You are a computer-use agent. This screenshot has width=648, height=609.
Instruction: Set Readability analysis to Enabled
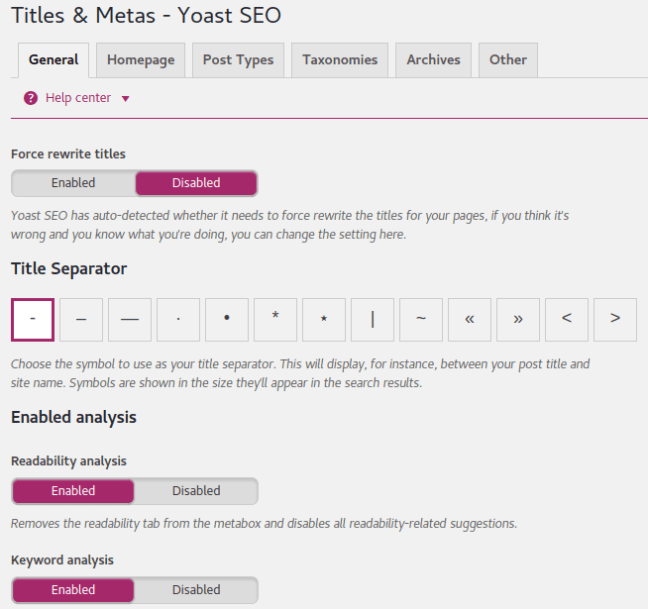(x=73, y=491)
